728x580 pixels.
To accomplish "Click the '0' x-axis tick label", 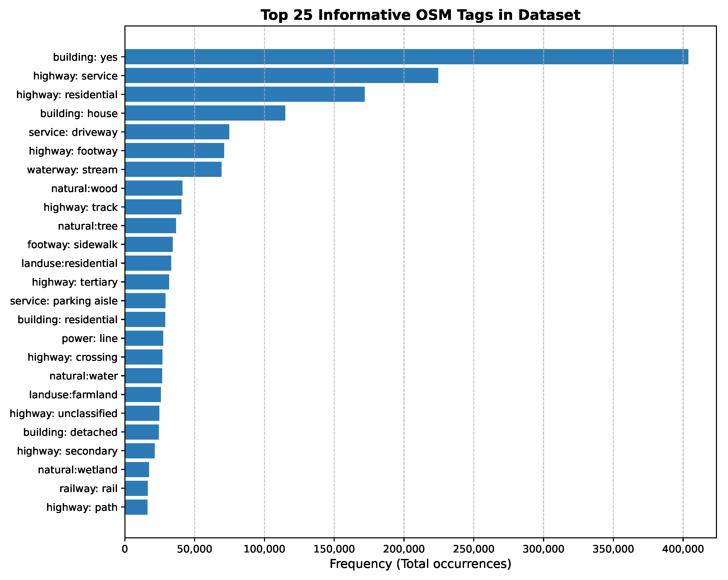I will 125,549.
